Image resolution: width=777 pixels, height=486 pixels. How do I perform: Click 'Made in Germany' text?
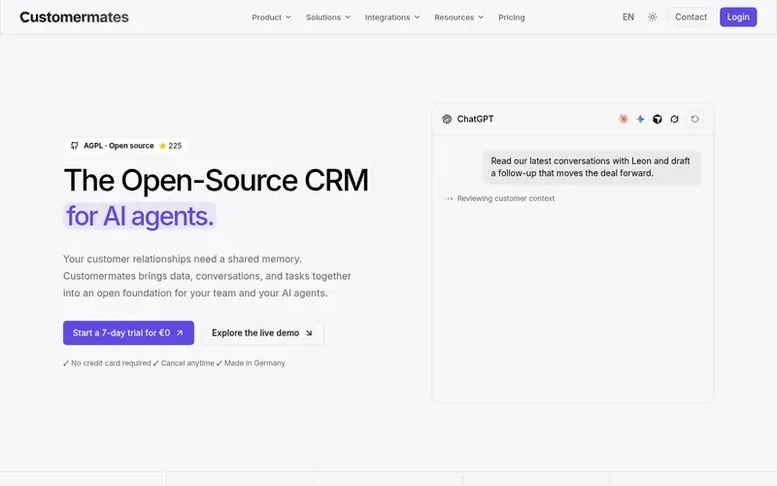pos(255,363)
